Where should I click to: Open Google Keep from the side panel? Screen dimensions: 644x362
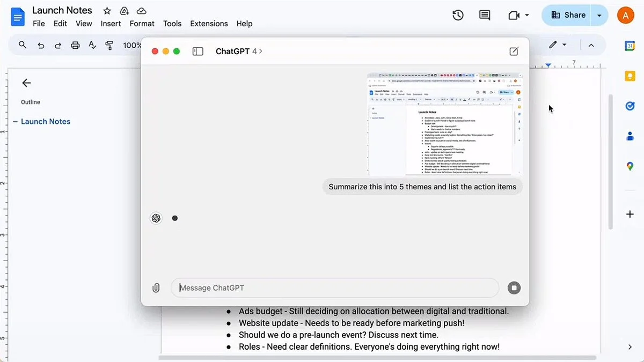click(x=629, y=76)
